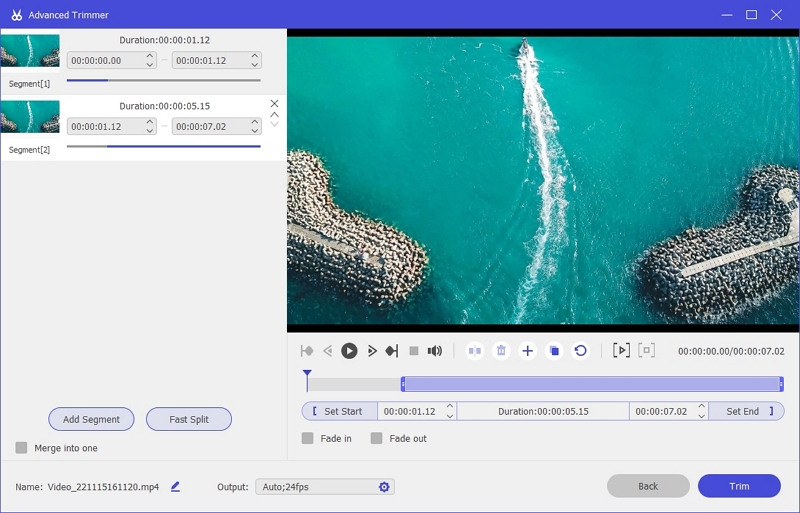Copy the segment using the duplicate icon
Viewport: 800px width, 513px height.
pos(554,351)
